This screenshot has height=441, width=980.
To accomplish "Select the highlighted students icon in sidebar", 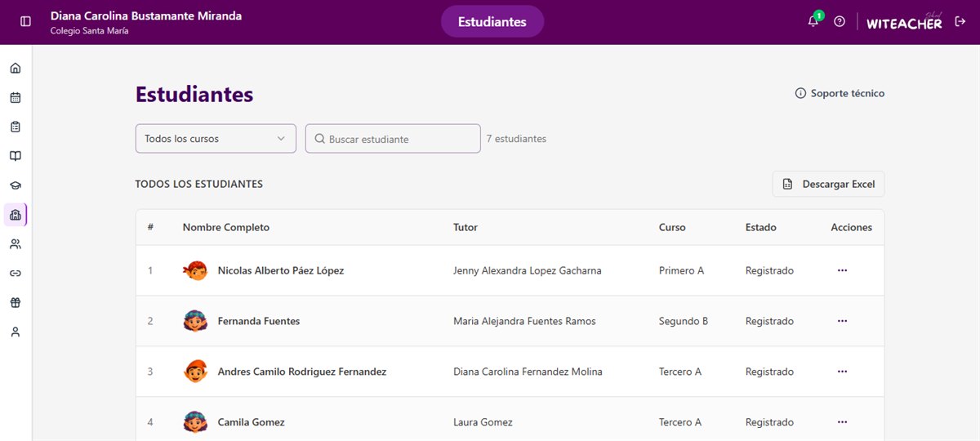I will coord(16,215).
